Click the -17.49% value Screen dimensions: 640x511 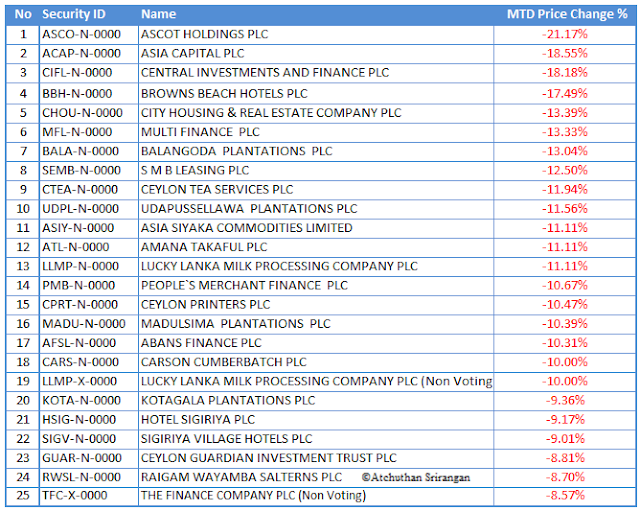tap(565, 93)
